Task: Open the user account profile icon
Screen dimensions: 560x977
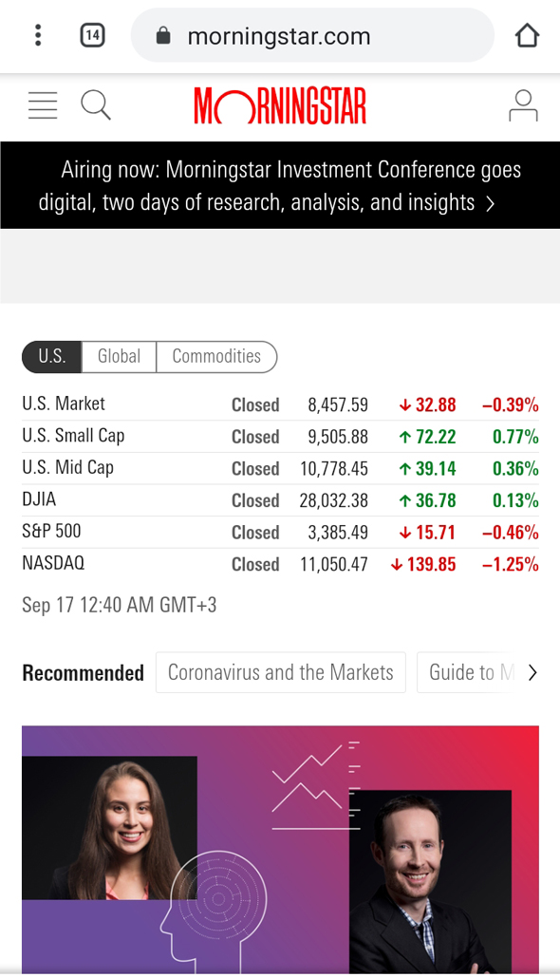Action: click(x=523, y=105)
